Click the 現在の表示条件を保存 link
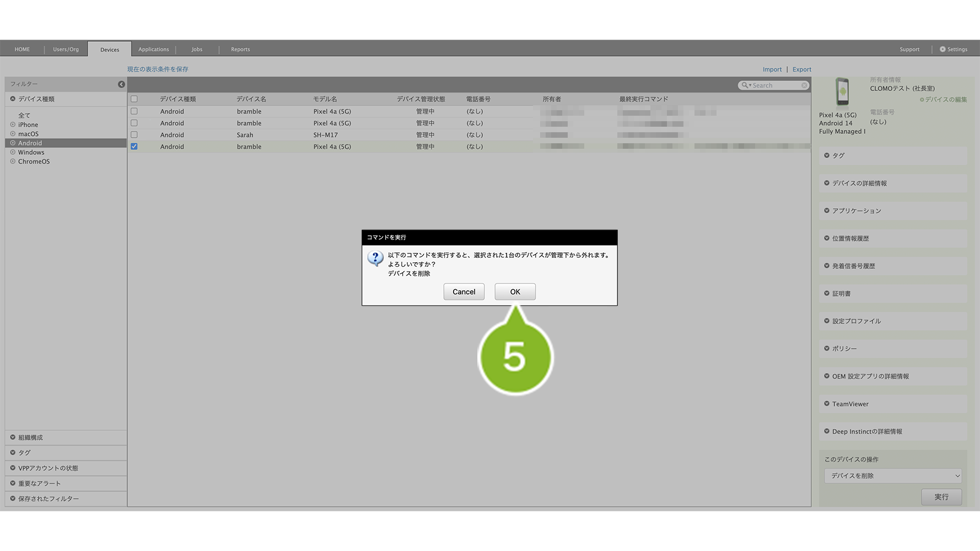The width and height of the screenshot is (980, 551). [158, 69]
